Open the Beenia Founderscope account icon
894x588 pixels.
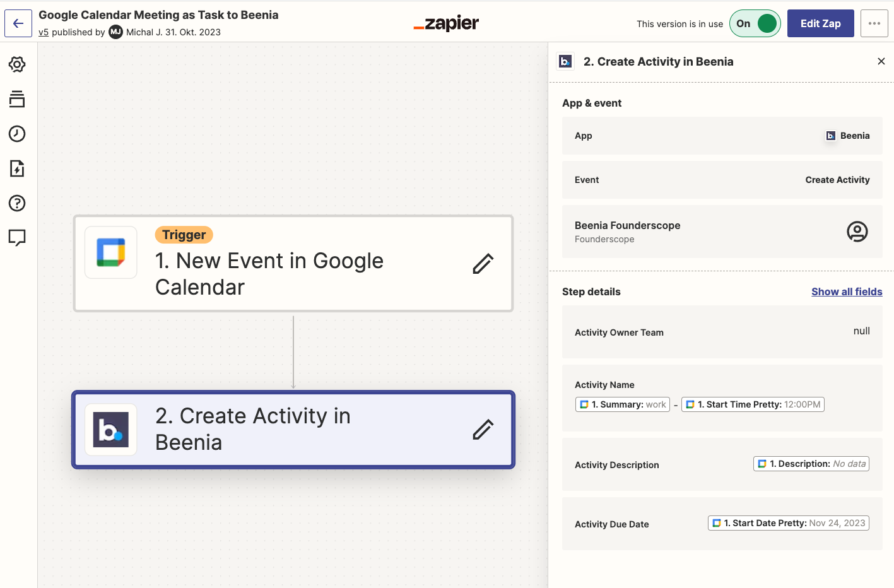857,232
